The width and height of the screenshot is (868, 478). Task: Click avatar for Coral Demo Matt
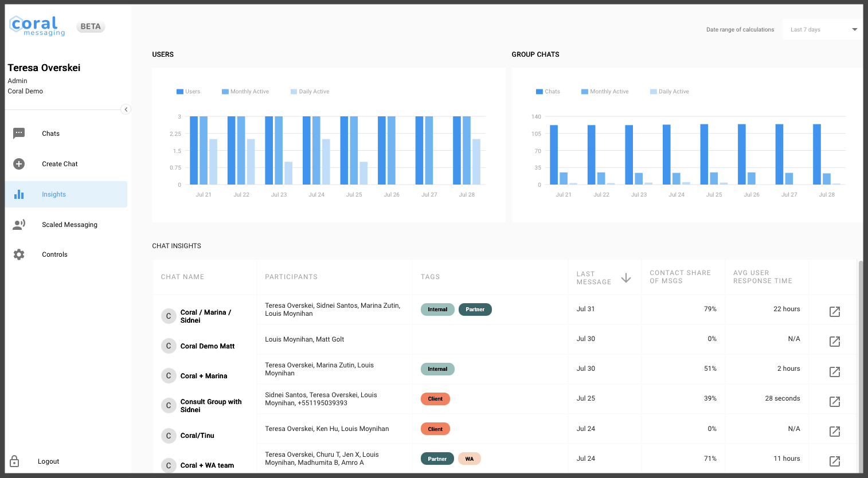pos(169,346)
